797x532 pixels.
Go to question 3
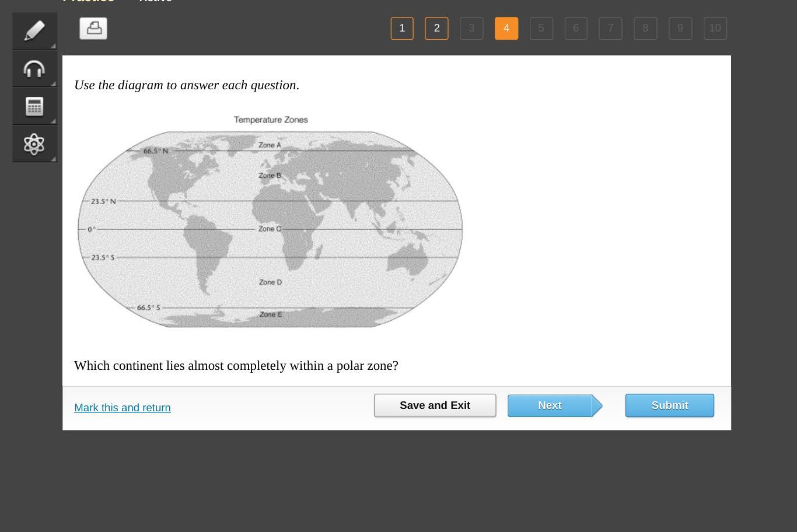point(471,28)
